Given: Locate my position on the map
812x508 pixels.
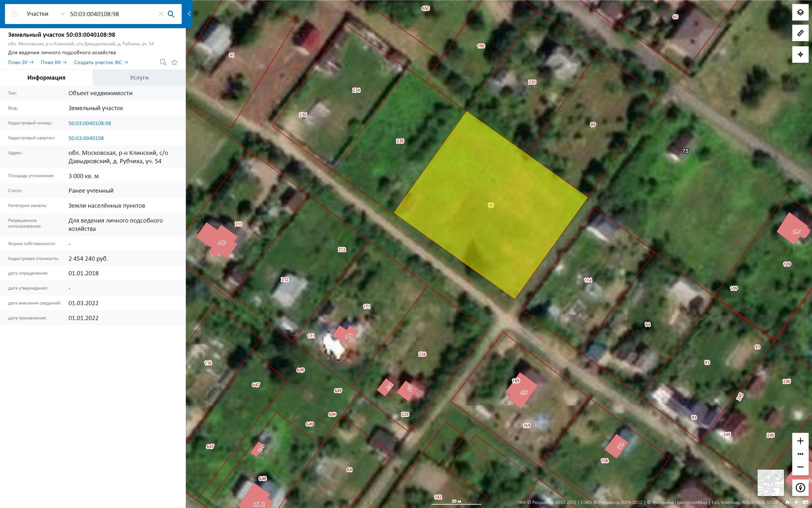Looking at the screenshot, I should tap(800, 54).
